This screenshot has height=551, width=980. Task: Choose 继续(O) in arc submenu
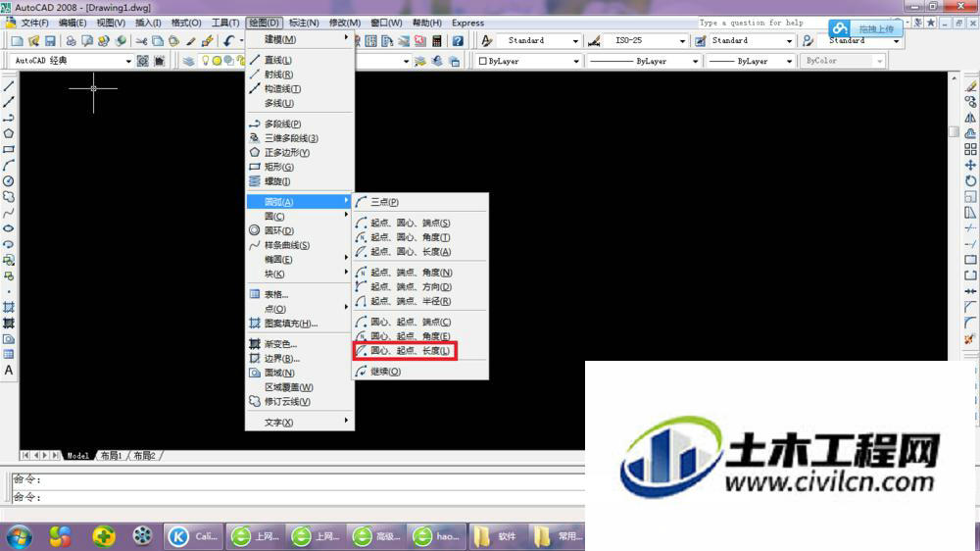click(x=420, y=372)
